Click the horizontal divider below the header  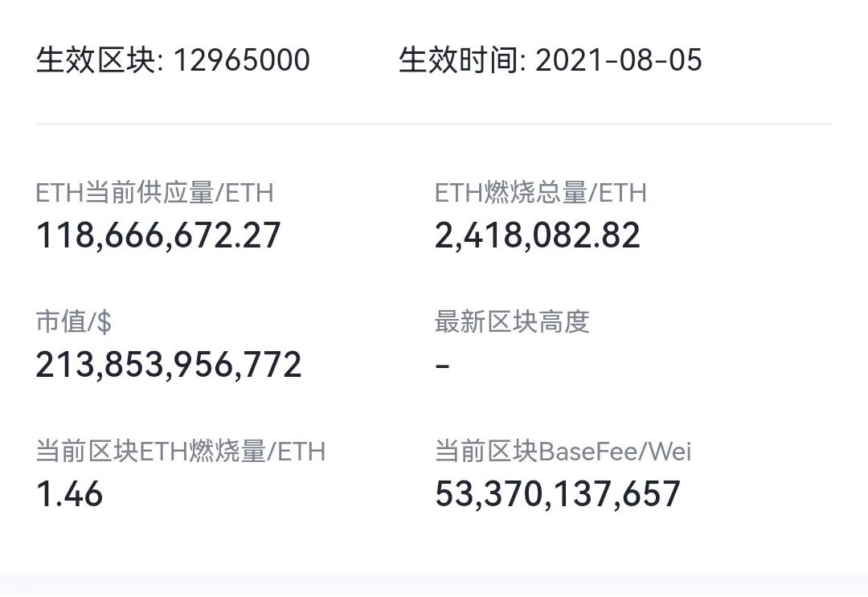coord(433,124)
